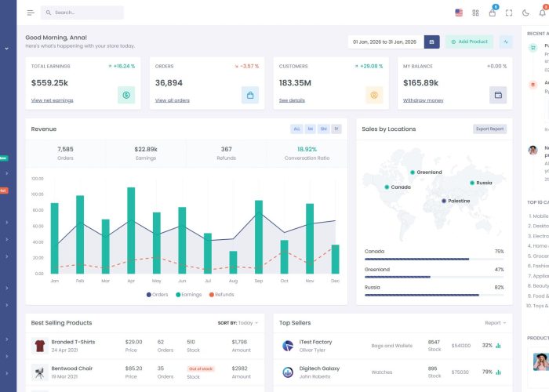The image size is (549, 392).
Task: Focus the Search input field
Action: coord(82,13)
